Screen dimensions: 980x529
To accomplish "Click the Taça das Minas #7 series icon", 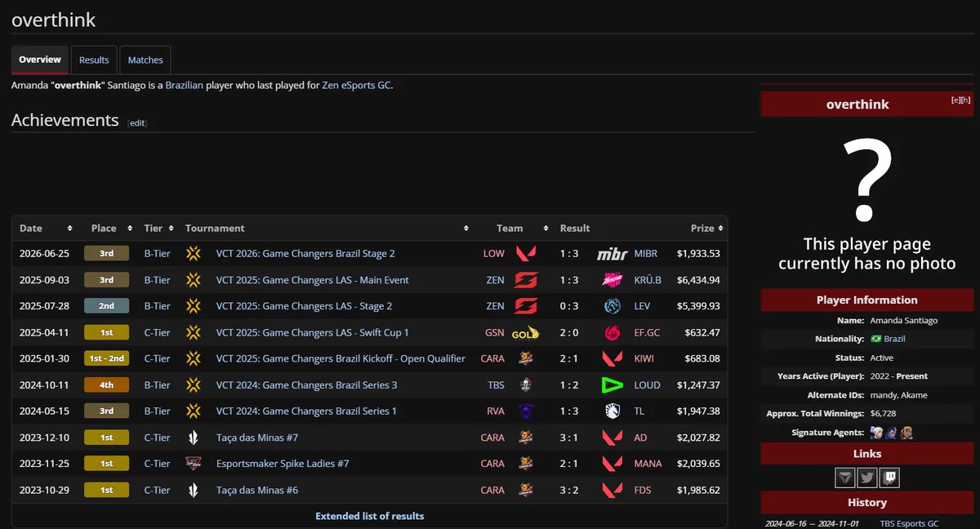I will click(x=194, y=438).
